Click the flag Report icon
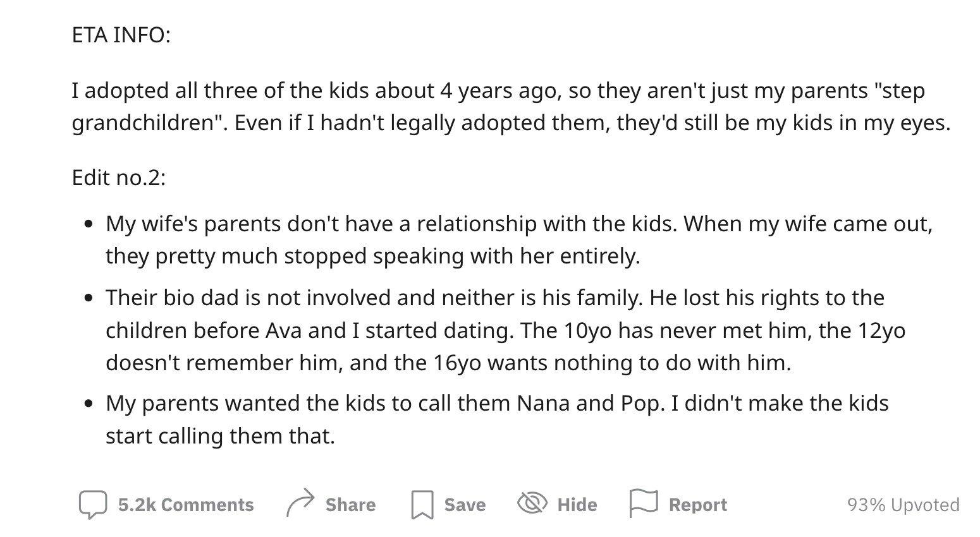980x537 pixels. pos(644,504)
